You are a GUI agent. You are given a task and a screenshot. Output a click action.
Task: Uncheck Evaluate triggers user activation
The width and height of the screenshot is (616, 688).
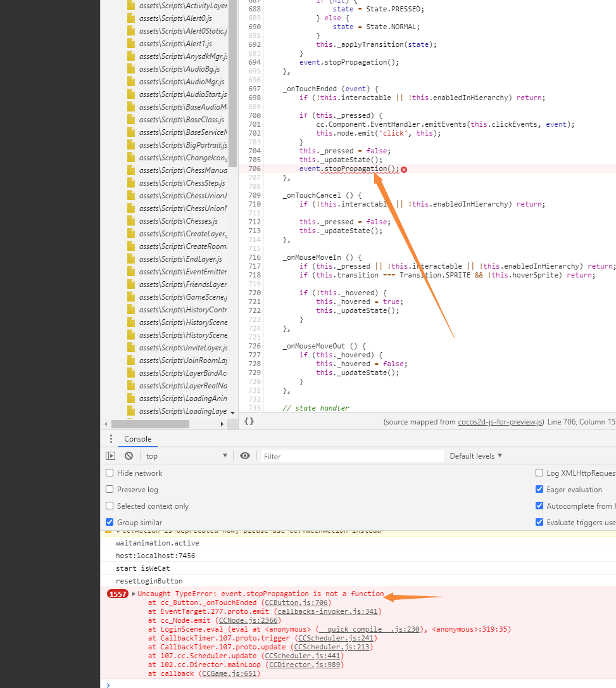tap(539, 522)
